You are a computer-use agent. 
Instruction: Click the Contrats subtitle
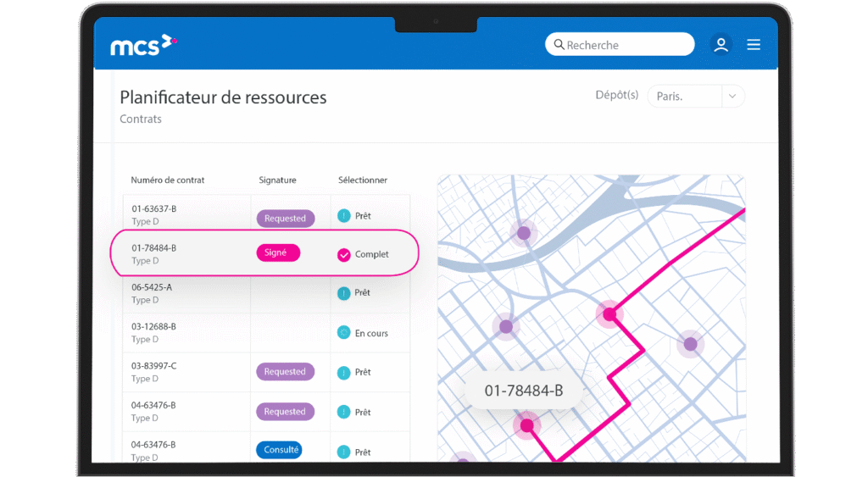pyautogui.click(x=141, y=119)
